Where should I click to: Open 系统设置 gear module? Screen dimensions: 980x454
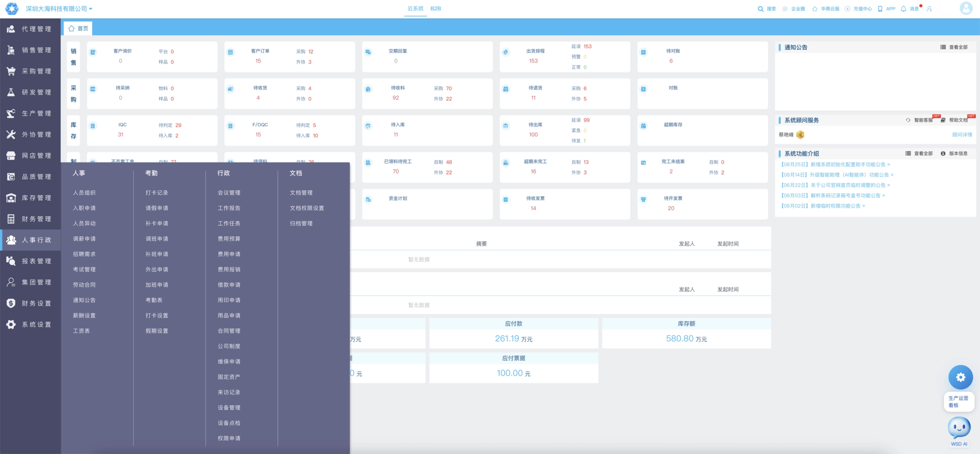[31, 324]
